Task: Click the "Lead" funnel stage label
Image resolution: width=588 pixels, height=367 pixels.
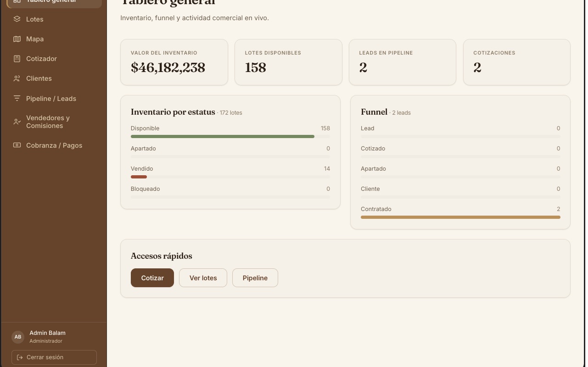Action: [x=368, y=128]
